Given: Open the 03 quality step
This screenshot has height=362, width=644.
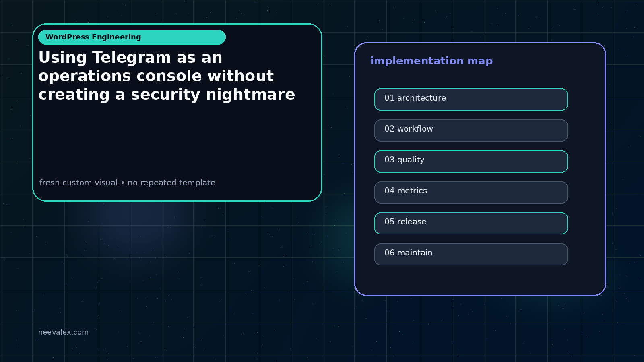Looking at the screenshot, I should click(471, 161).
